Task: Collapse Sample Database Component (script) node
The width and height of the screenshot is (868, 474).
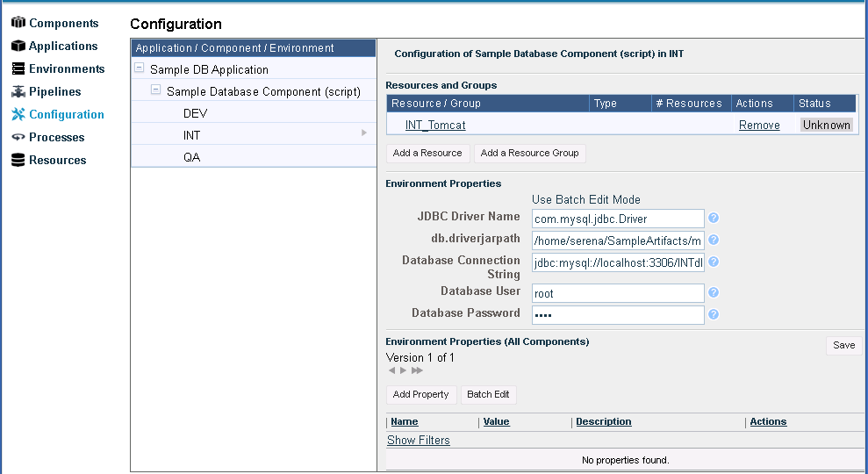Action: 156,90
